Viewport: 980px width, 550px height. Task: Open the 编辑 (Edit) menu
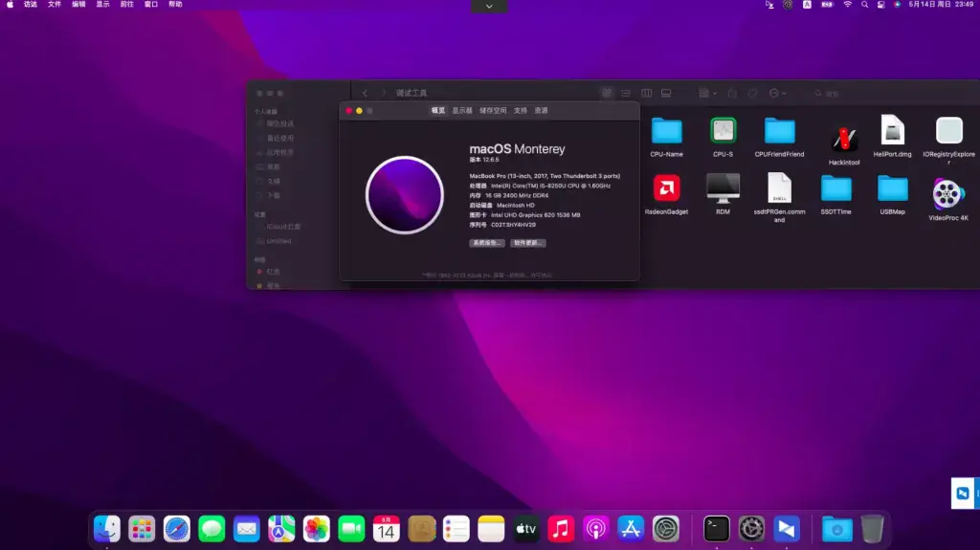point(78,5)
